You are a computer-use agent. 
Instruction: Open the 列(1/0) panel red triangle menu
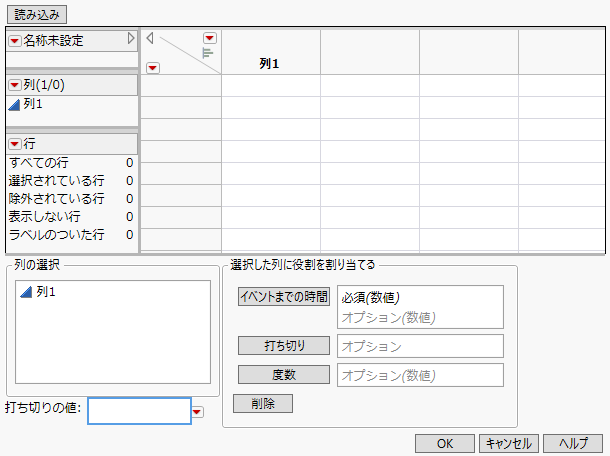(14, 85)
